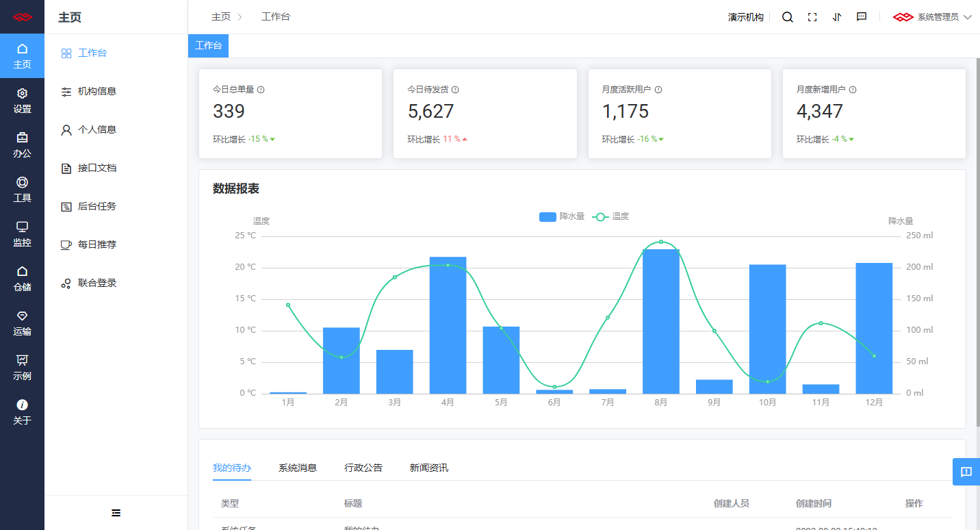This screenshot has width=980, height=530.
Task: Click the floating blue feedback button
Action: tap(966, 472)
